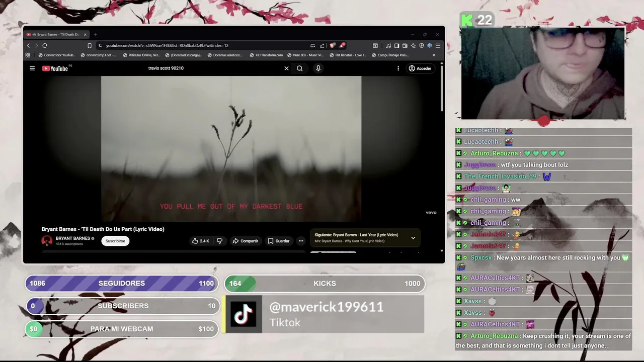
Task: Open the Pure 80s - Music Vi... bookmark
Action: 305,55
